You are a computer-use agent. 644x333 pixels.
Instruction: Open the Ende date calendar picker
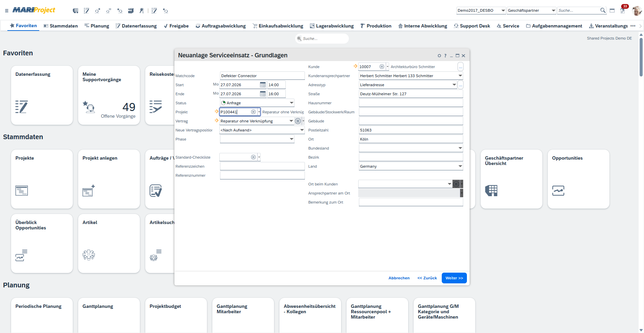pyautogui.click(x=263, y=94)
